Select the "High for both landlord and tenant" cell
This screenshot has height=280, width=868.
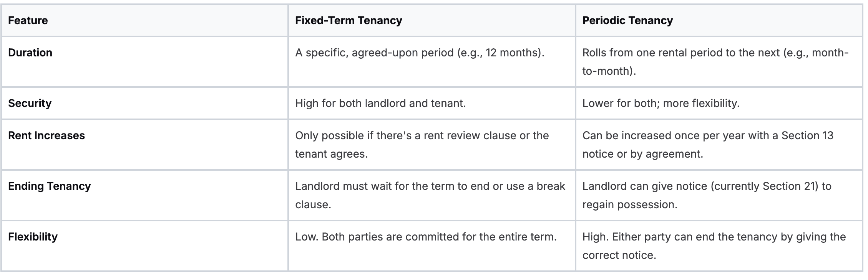tap(380, 103)
